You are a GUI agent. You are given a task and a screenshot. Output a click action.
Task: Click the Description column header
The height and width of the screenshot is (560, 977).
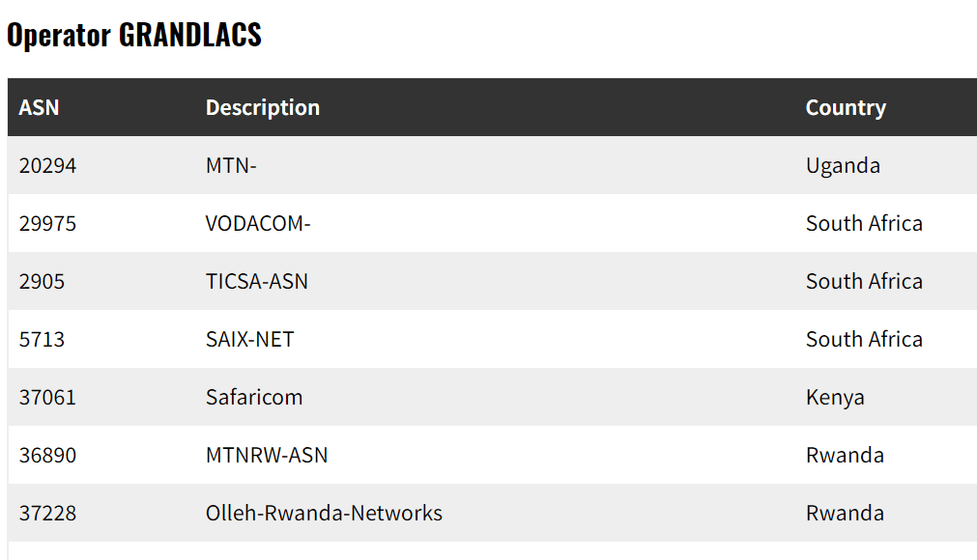[262, 107]
